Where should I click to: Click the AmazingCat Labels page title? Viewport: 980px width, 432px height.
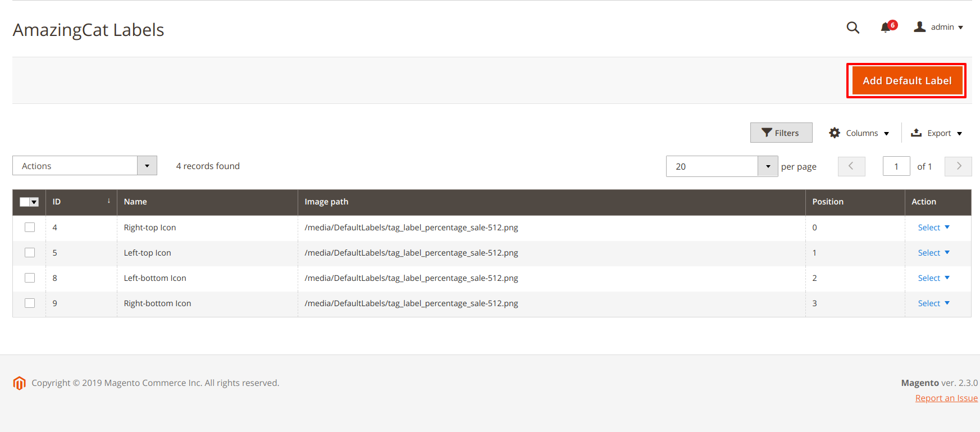point(88,30)
